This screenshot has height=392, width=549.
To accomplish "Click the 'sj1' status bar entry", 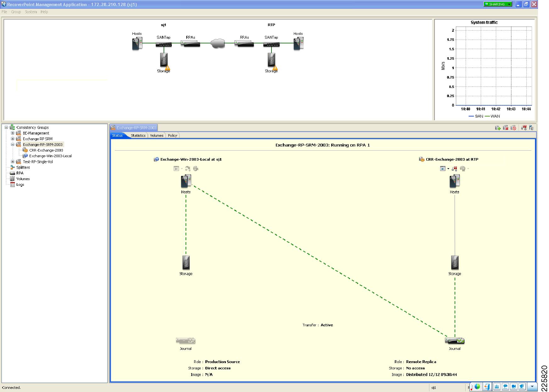I will point(434,388).
